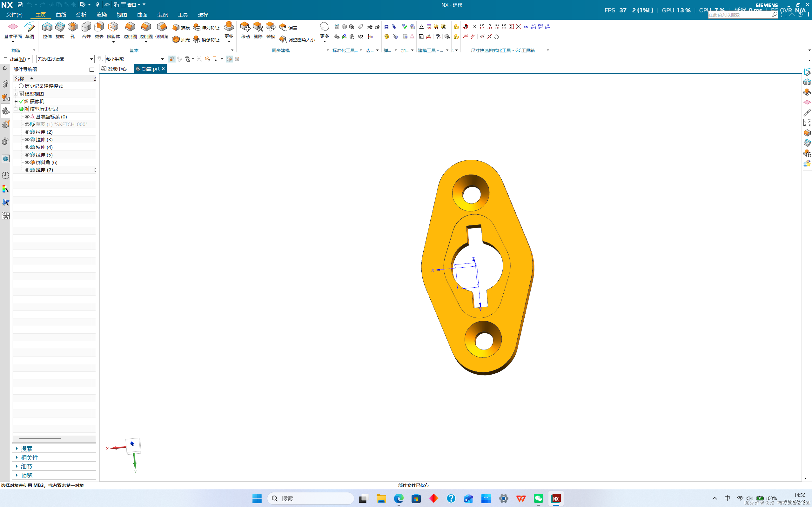Screen dimensions: 812x507
Task: Select the 旋转 (Revolve) tool
Action: (60, 30)
